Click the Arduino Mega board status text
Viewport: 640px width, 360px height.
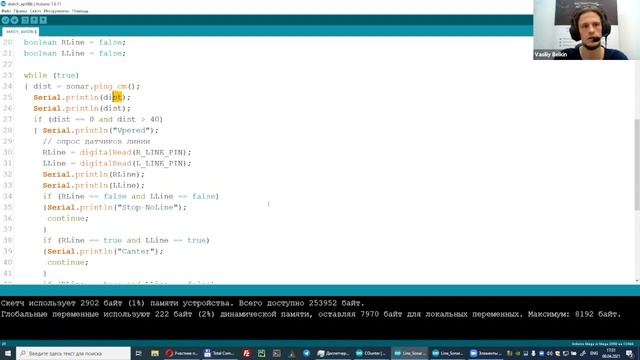603,344
